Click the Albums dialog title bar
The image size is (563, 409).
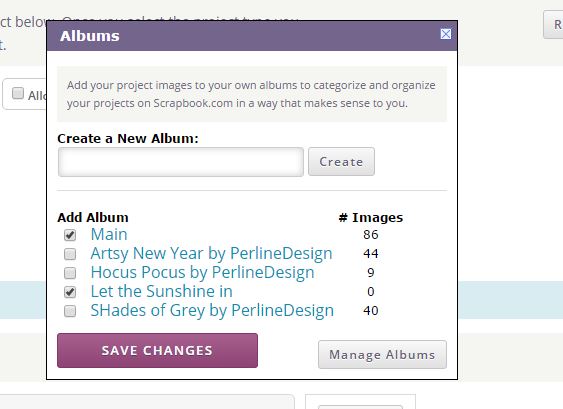point(252,36)
